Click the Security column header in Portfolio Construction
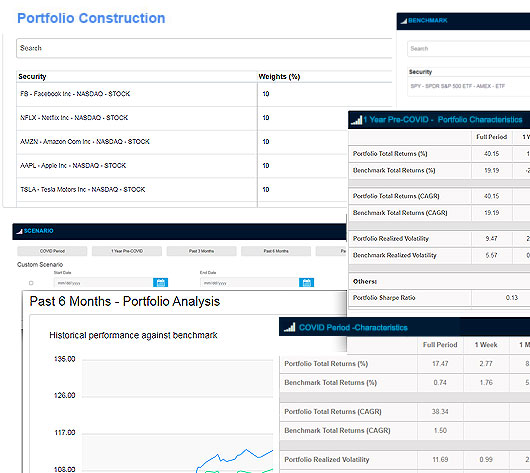This screenshot has width=530, height=473. [32, 77]
